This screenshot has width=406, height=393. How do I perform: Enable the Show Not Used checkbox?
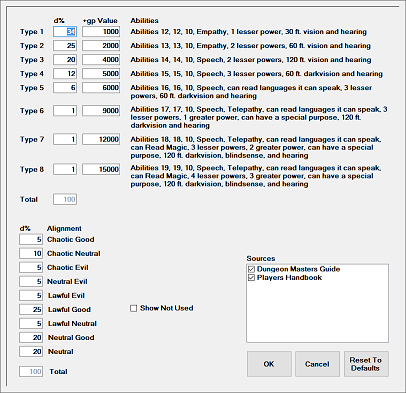click(x=133, y=308)
